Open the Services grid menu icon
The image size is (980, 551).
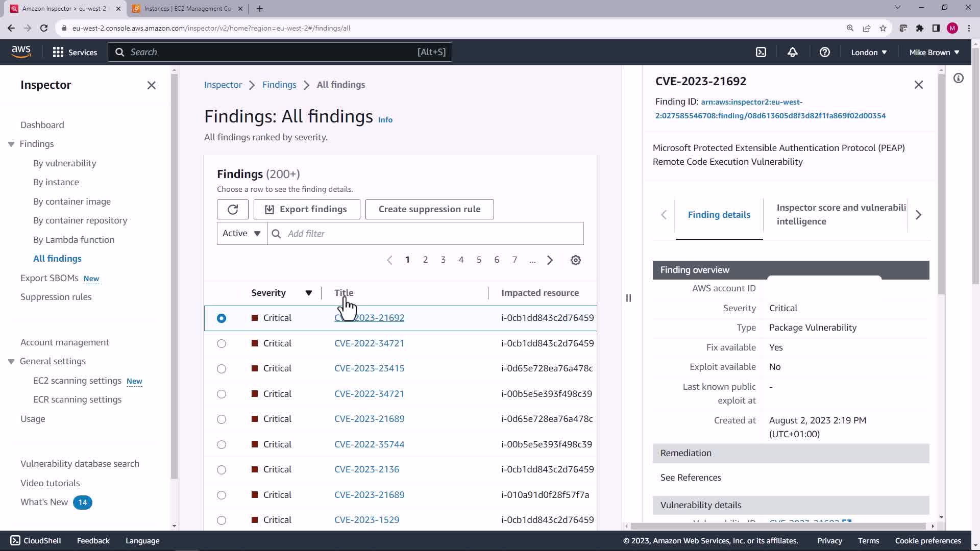(x=58, y=52)
